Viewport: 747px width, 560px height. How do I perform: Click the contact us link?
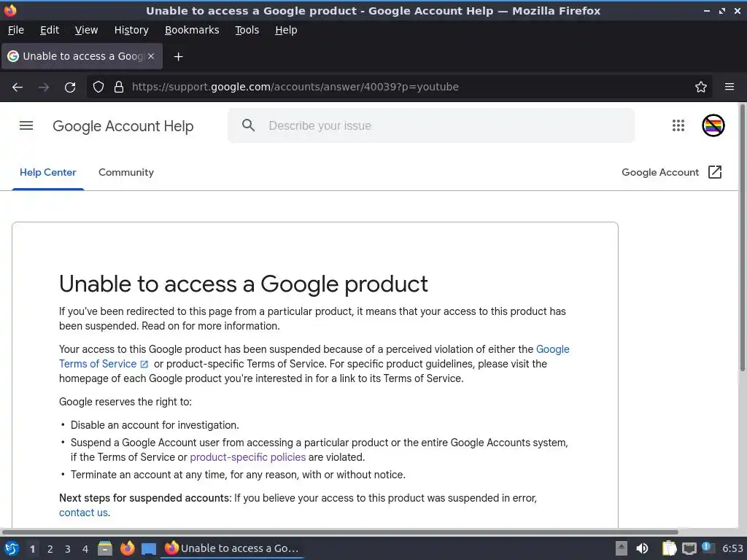pyautogui.click(x=83, y=513)
